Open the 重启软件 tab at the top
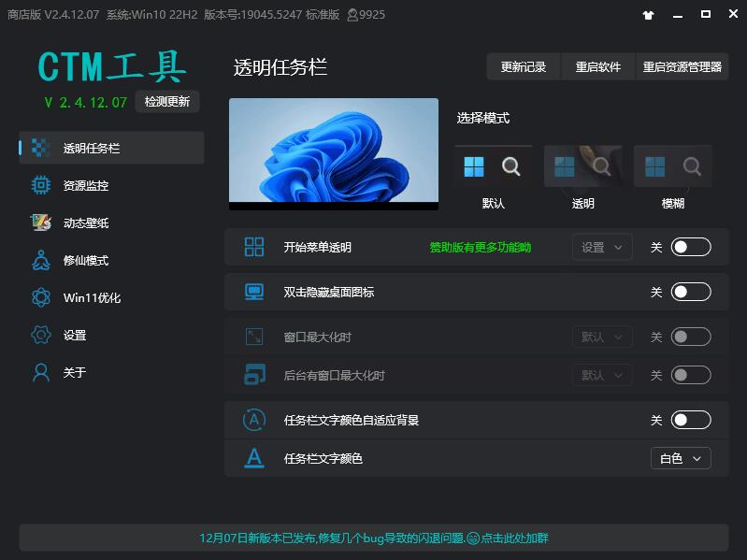Viewport: 747px width, 560px height. click(x=597, y=66)
